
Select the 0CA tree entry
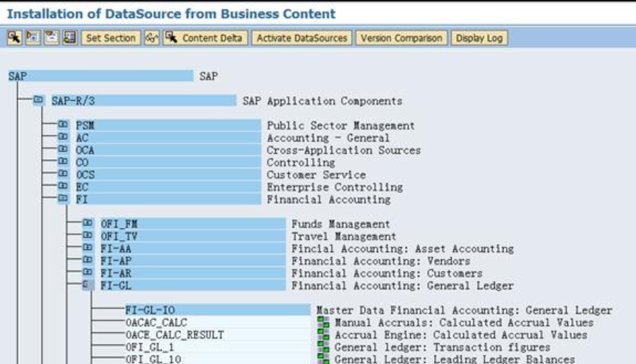point(168,150)
